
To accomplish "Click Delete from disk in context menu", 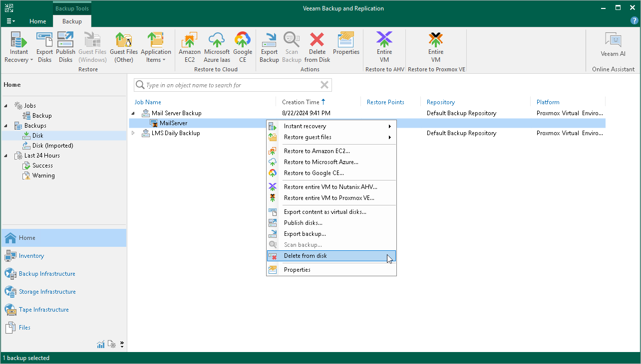I will 331,256.
